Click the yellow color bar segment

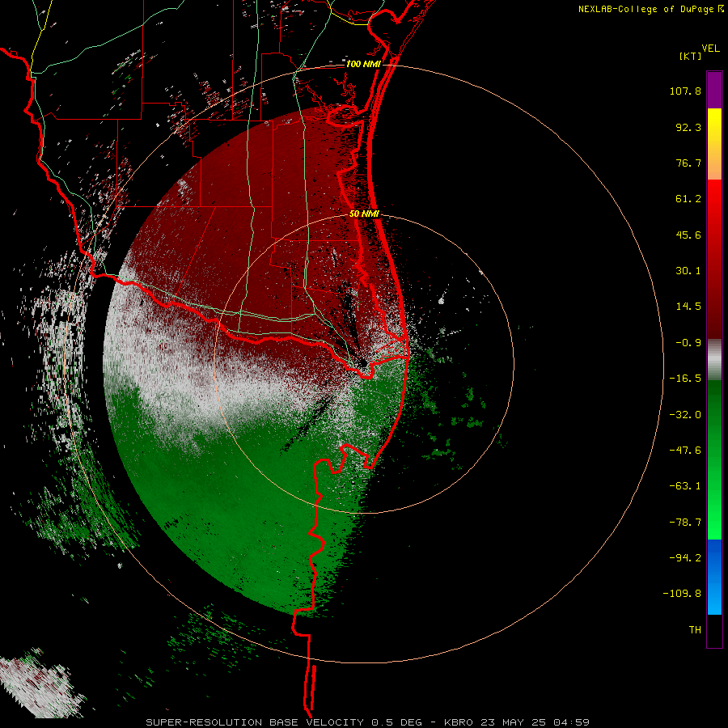click(x=714, y=144)
